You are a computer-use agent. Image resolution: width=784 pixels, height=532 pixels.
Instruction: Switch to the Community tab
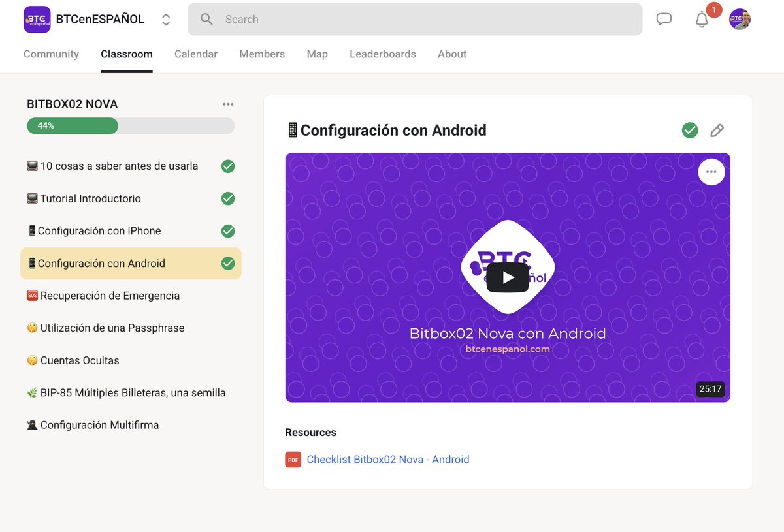coord(51,54)
